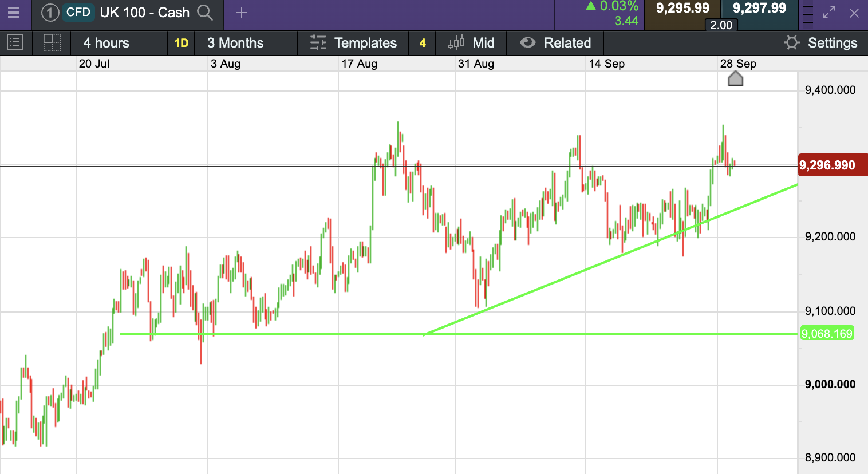Click the 8,900.000 price axis label
The image size is (868, 474).
pos(830,457)
